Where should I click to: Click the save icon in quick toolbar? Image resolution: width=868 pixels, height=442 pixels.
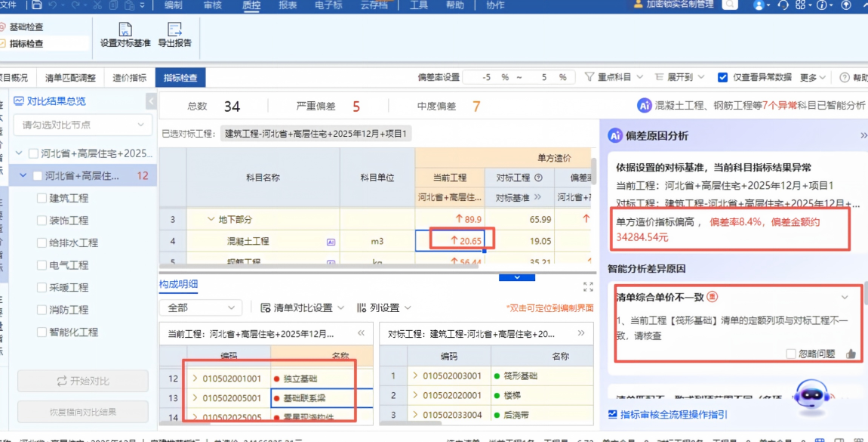(36, 5)
